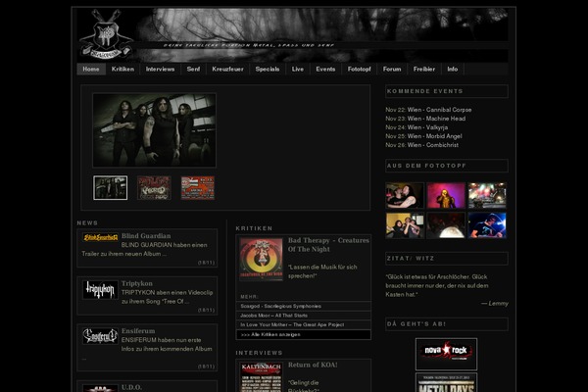Image resolution: width=588 pixels, height=392 pixels.
Task: Open the Events navigation item
Action: click(325, 69)
